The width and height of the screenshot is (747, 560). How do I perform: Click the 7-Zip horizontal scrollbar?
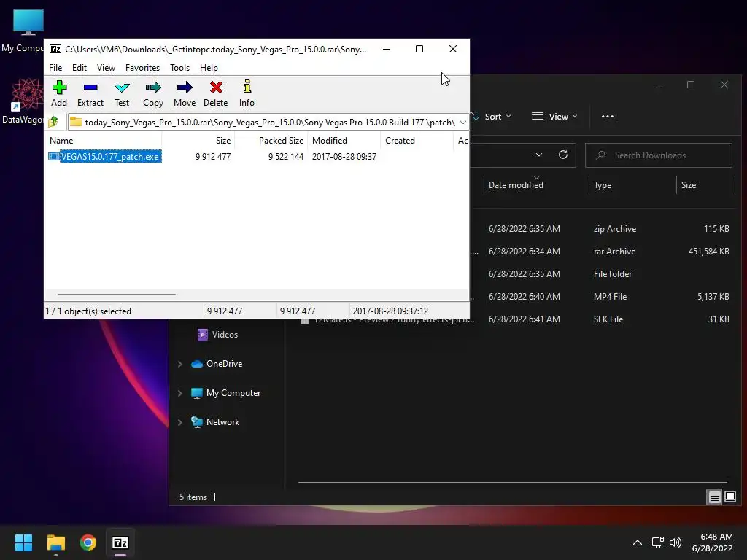pyautogui.click(x=117, y=295)
